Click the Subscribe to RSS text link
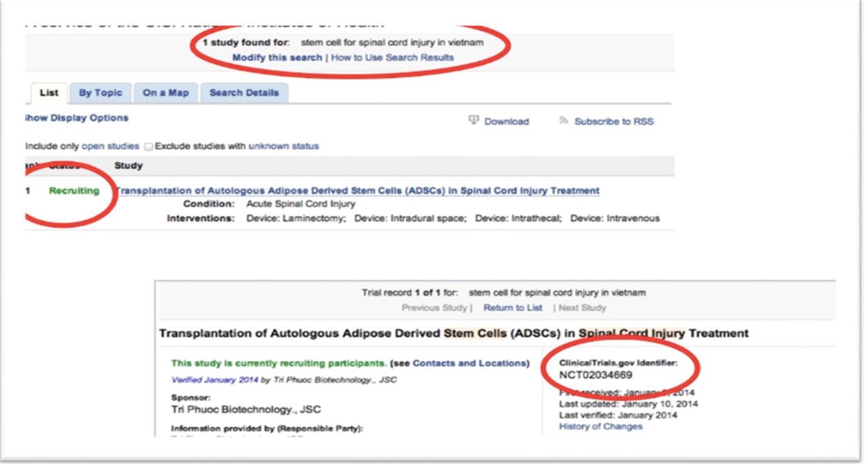 pyautogui.click(x=613, y=122)
